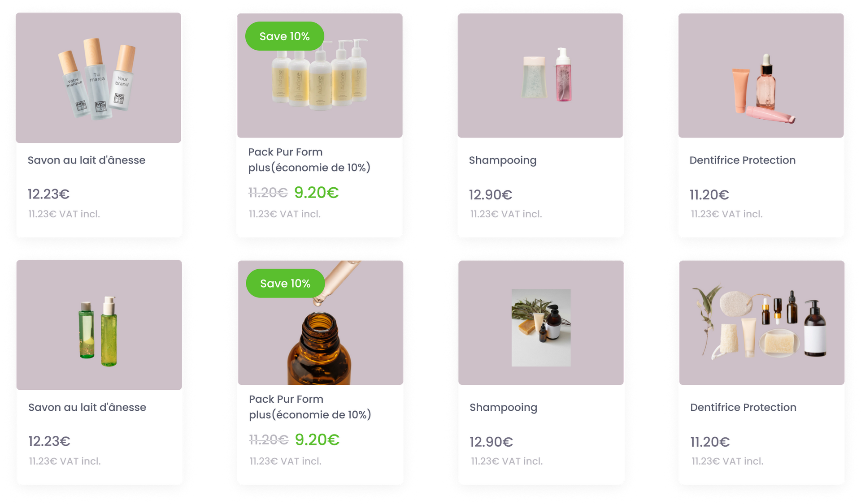Click Pack Pur Form title under Adore bottles
Image resolution: width=861 pixels, height=504 pixels.
click(309, 160)
